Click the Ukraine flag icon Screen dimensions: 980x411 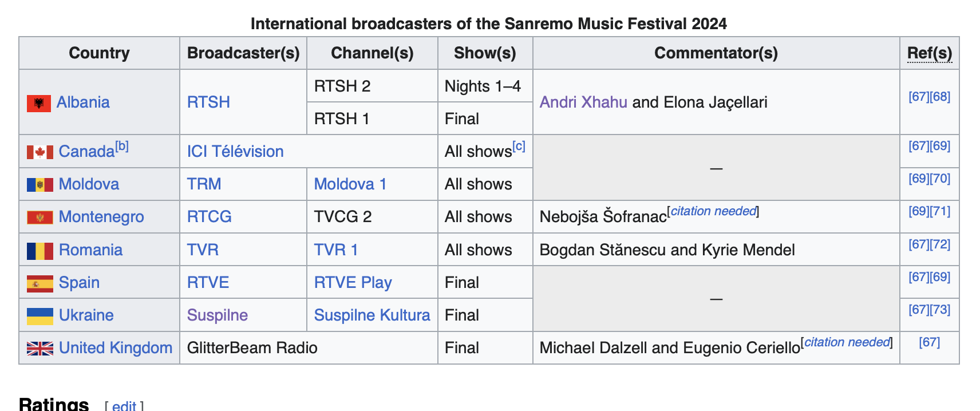40,316
